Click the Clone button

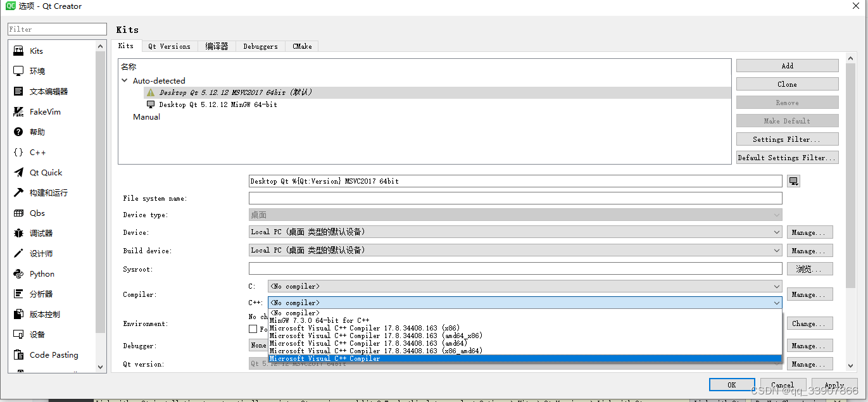click(787, 84)
